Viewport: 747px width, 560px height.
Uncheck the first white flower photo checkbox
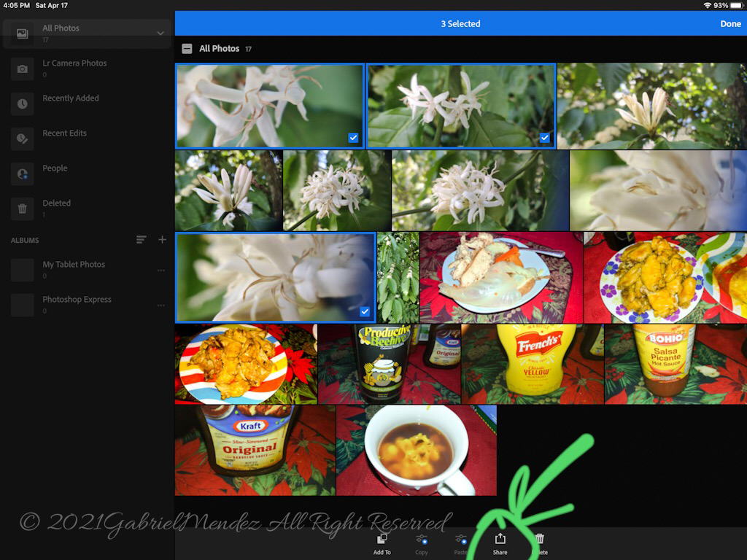coord(353,138)
